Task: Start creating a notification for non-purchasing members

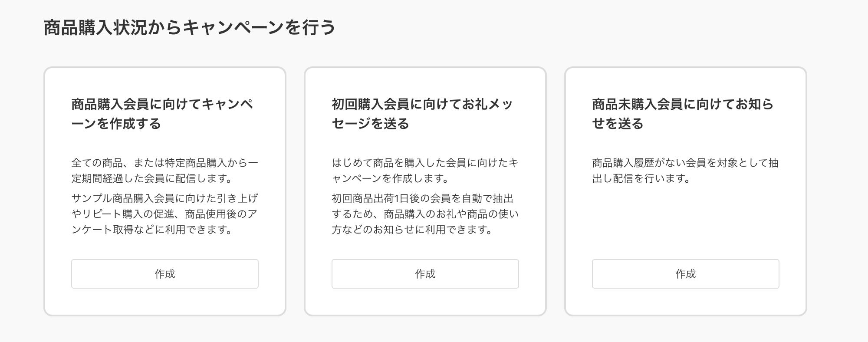Action: click(x=685, y=274)
